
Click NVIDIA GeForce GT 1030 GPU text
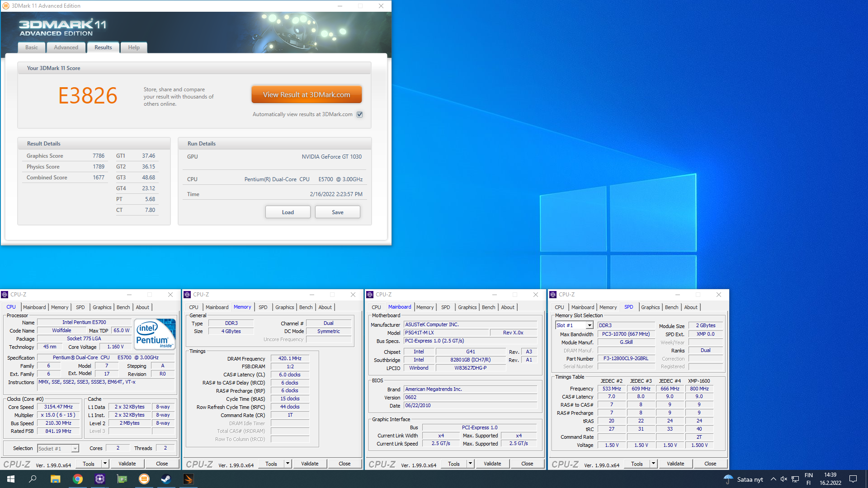click(x=332, y=157)
